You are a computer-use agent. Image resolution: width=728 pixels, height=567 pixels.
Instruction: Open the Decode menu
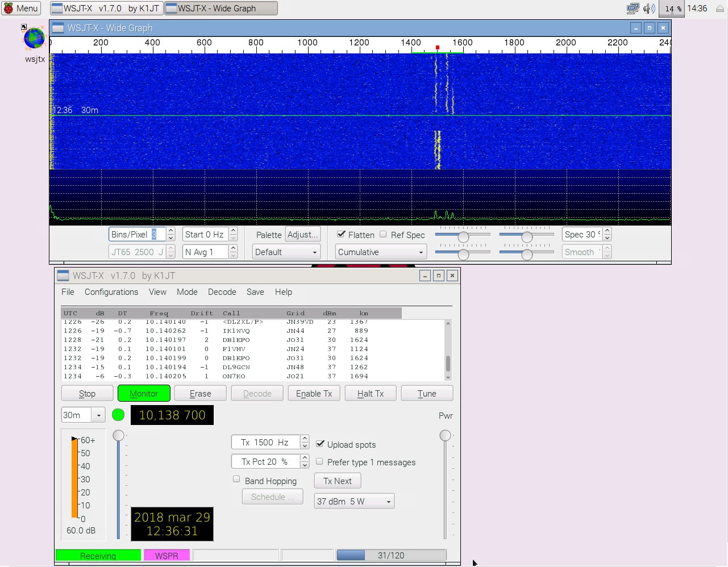coord(222,292)
